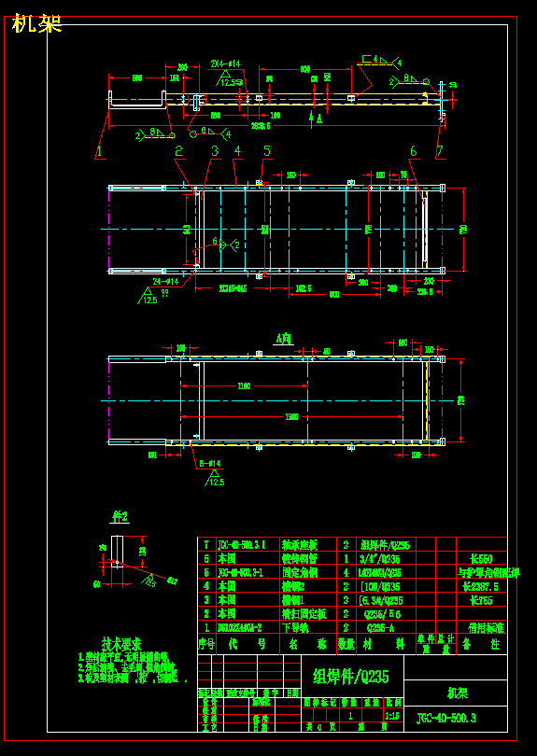Click the A向 view label
This screenshot has height=756, width=537.
click(x=284, y=340)
